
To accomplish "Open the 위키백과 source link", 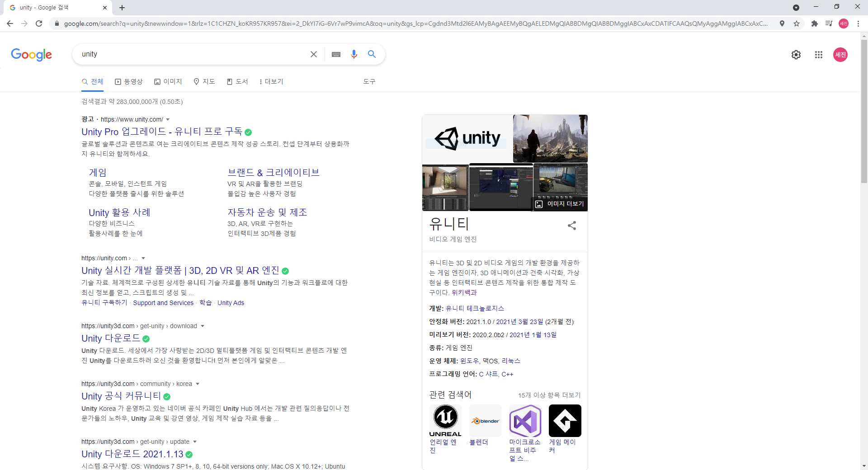I will tap(464, 293).
